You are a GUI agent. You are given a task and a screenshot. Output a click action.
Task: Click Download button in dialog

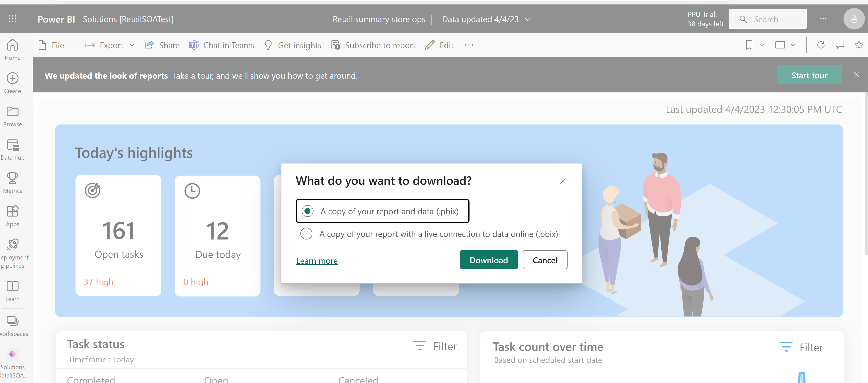pos(489,260)
